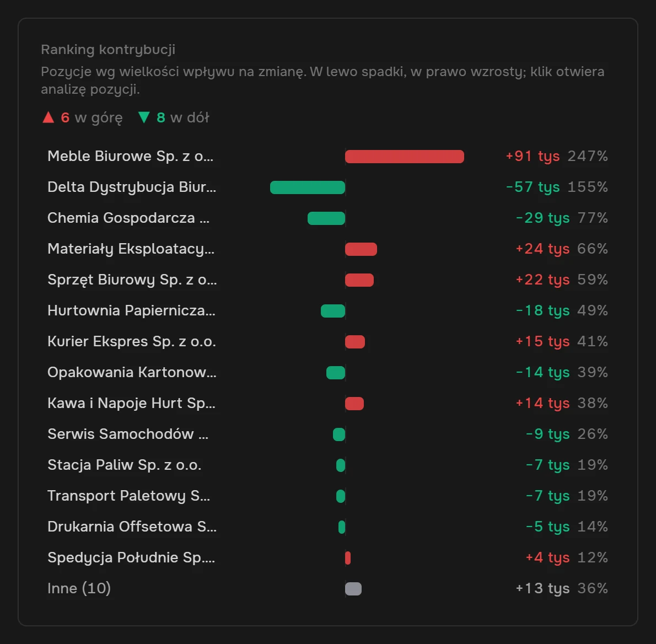Click the gray bar for Inne (10)

353,589
